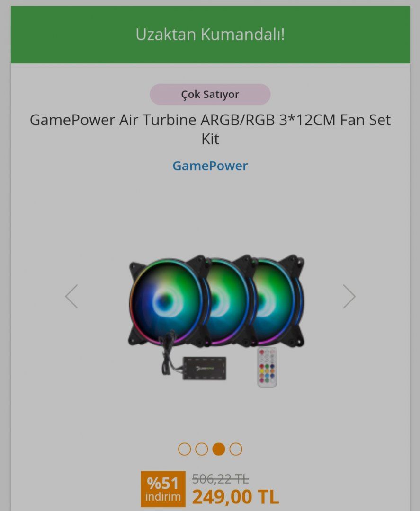Viewport: 420px width, 511px height.
Task: Jump to the fourth carousel dot
Action: (236, 449)
